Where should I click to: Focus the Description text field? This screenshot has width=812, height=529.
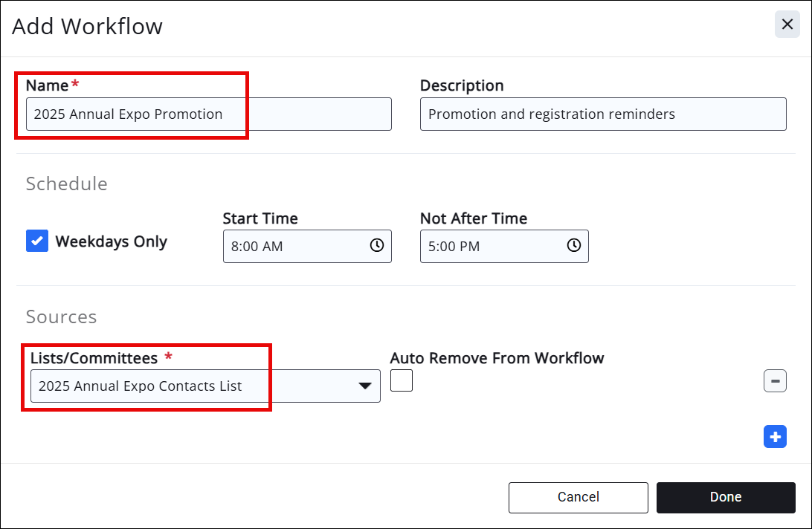point(602,114)
